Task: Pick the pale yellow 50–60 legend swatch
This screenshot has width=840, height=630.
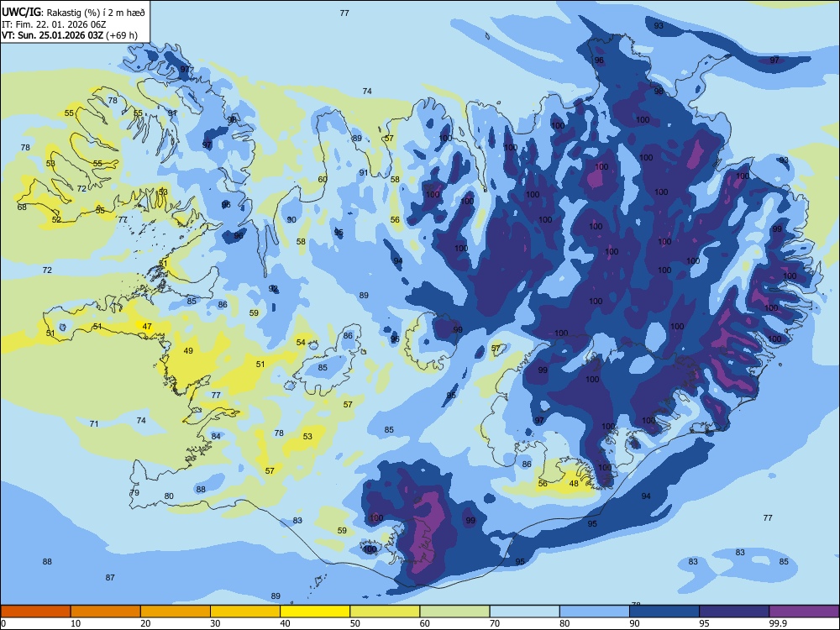Action: pos(385,612)
